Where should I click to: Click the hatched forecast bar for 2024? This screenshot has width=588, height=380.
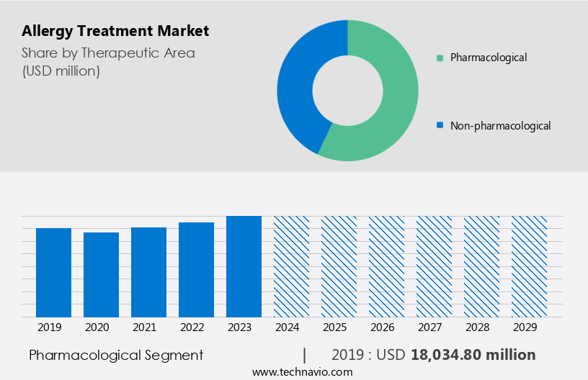point(291,266)
